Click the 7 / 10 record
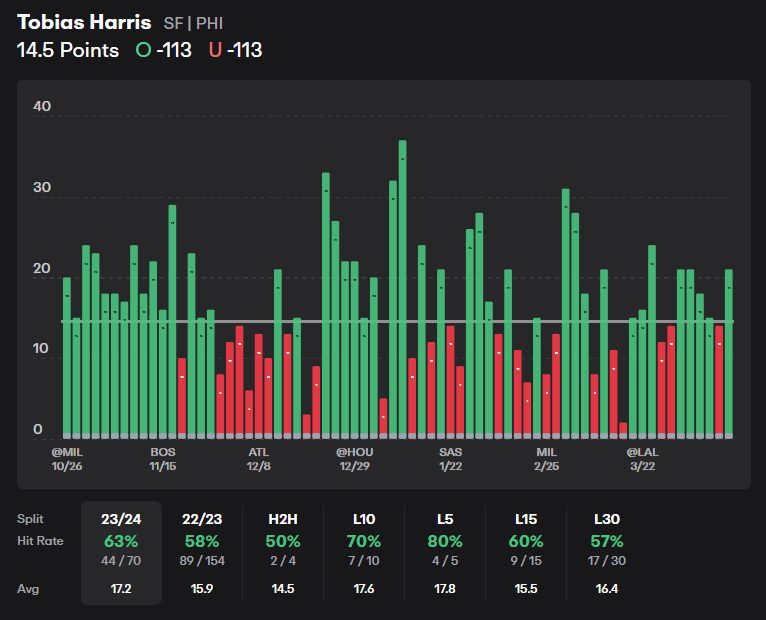 pos(364,561)
